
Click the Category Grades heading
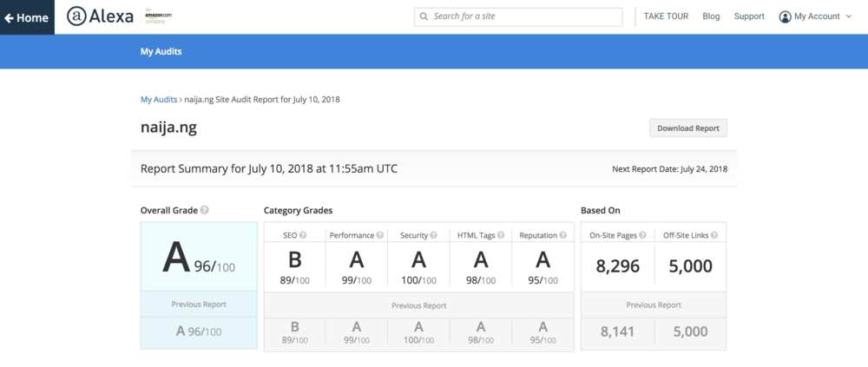pos(298,210)
